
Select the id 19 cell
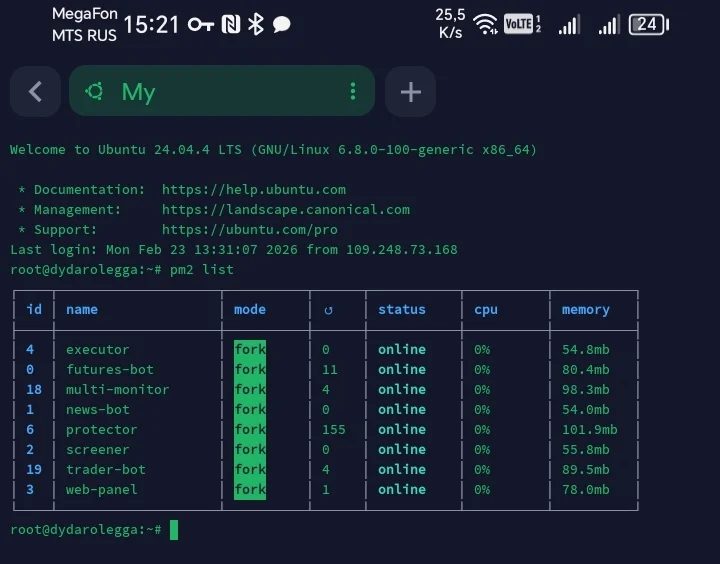coord(34,469)
